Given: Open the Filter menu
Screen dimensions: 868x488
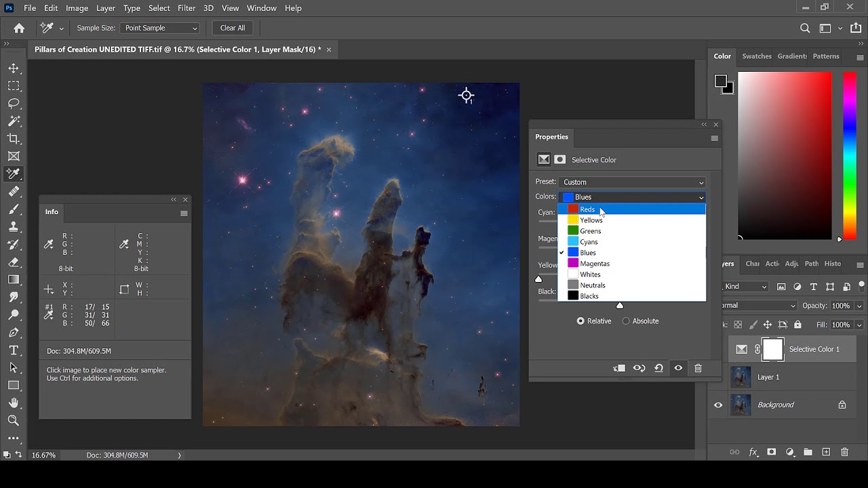Looking at the screenshot, I should (x=186, y=8).
